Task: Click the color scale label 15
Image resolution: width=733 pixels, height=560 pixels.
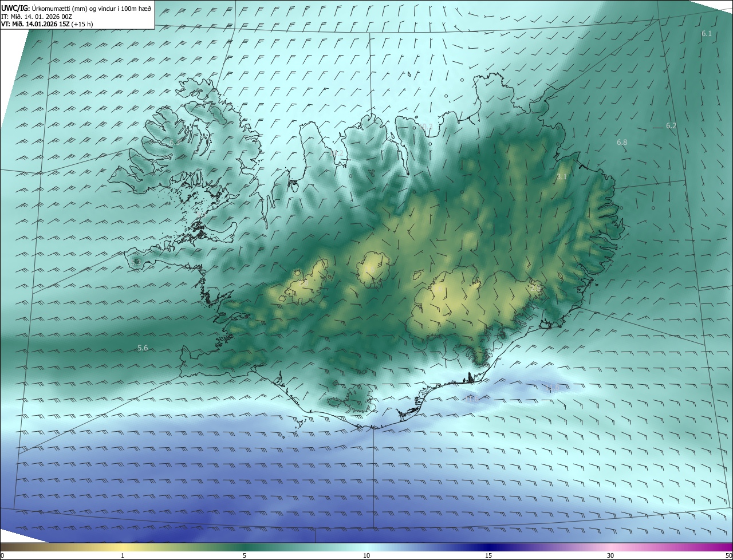Action: [488, 555]
